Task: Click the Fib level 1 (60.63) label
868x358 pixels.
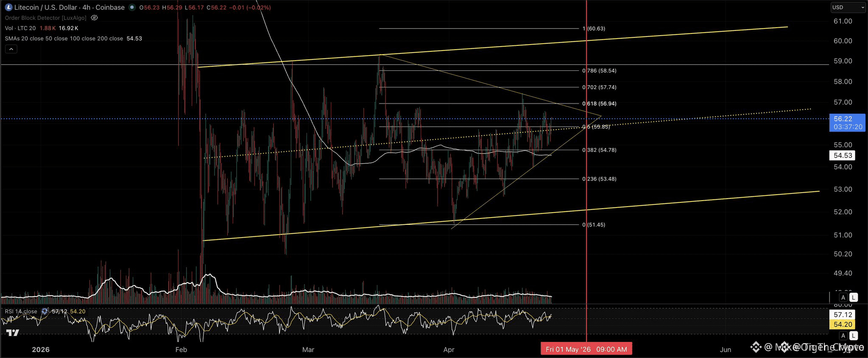Action: [594, 28]
